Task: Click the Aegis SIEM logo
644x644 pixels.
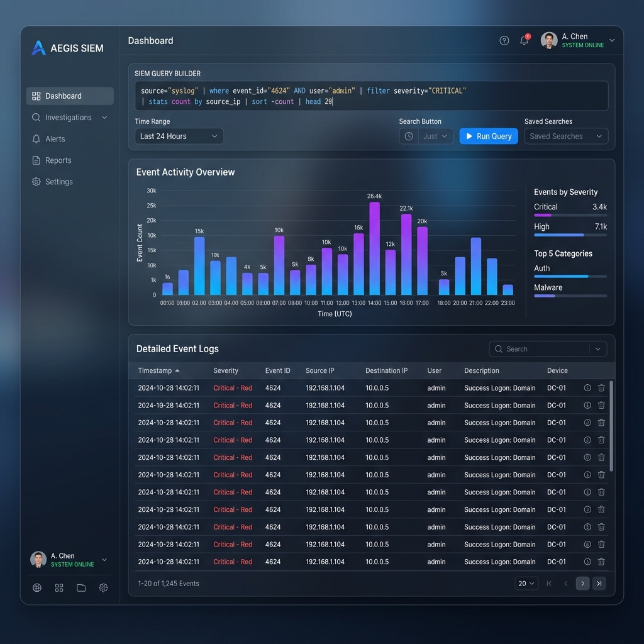Action: tap(68, 48)
